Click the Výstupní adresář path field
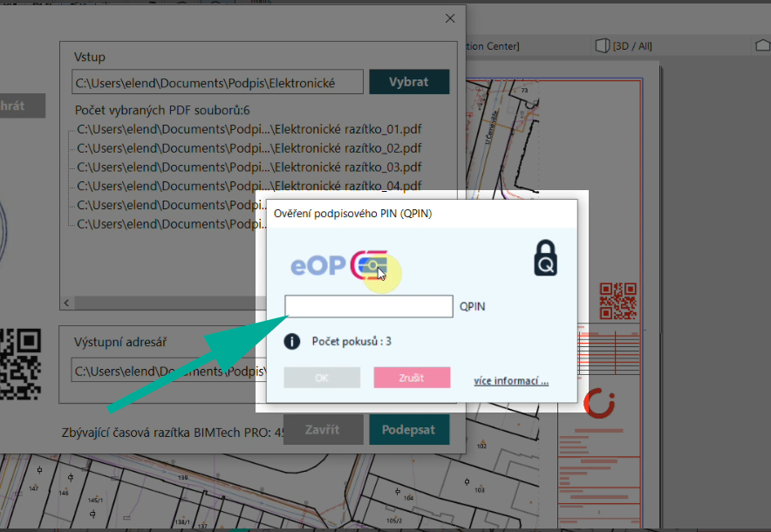The height and width of the screenshot is (532, 771). pos(166,371)
